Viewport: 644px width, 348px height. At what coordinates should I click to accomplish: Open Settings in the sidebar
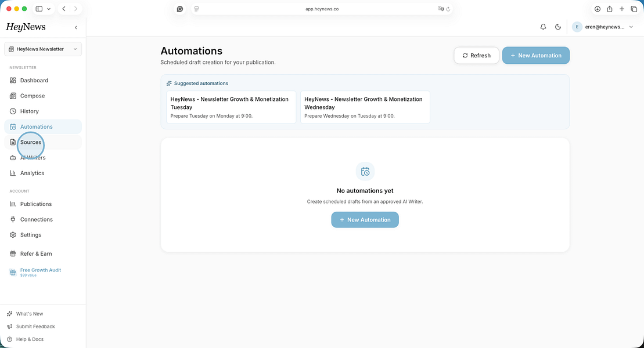[x=43, y=235]
